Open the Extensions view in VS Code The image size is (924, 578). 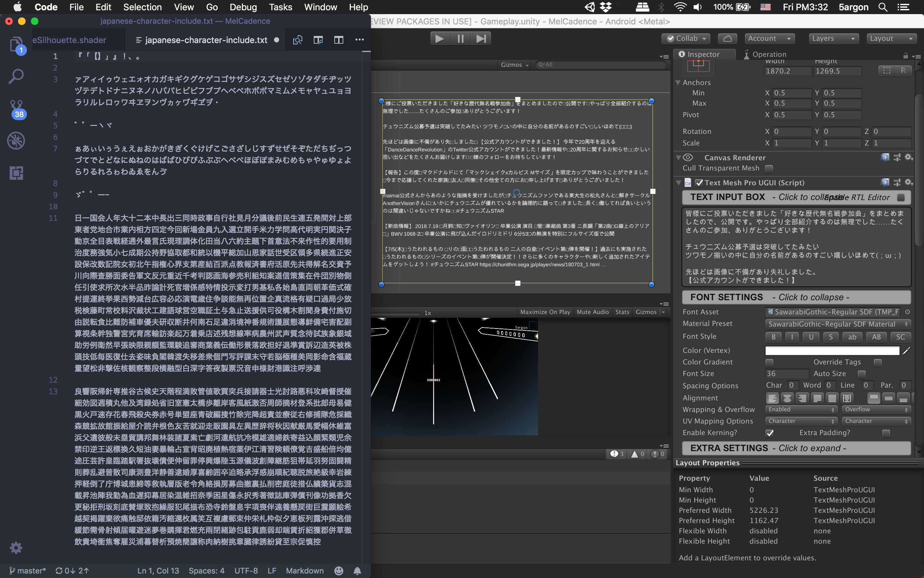16,173
